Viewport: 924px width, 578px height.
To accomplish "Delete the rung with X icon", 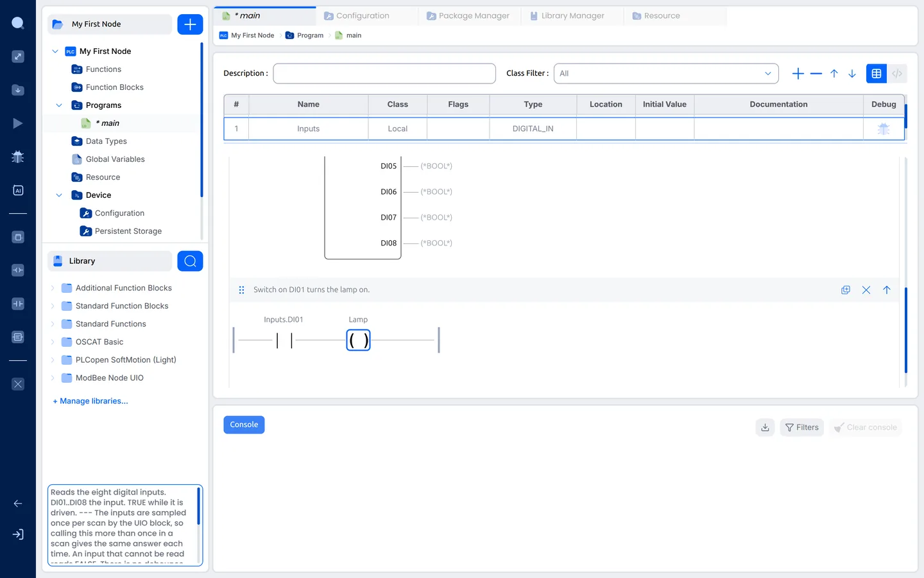I will click(866, 290).
